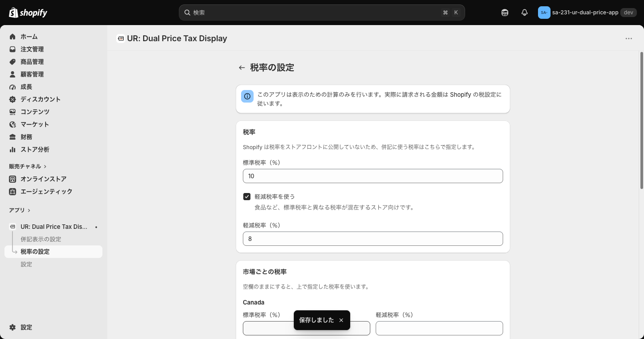Image resolution: width=644 pixels, height=339 pixels.
Task: Click the マーケット globe icon
Action: pyautogui.click(x=13, y=124)
